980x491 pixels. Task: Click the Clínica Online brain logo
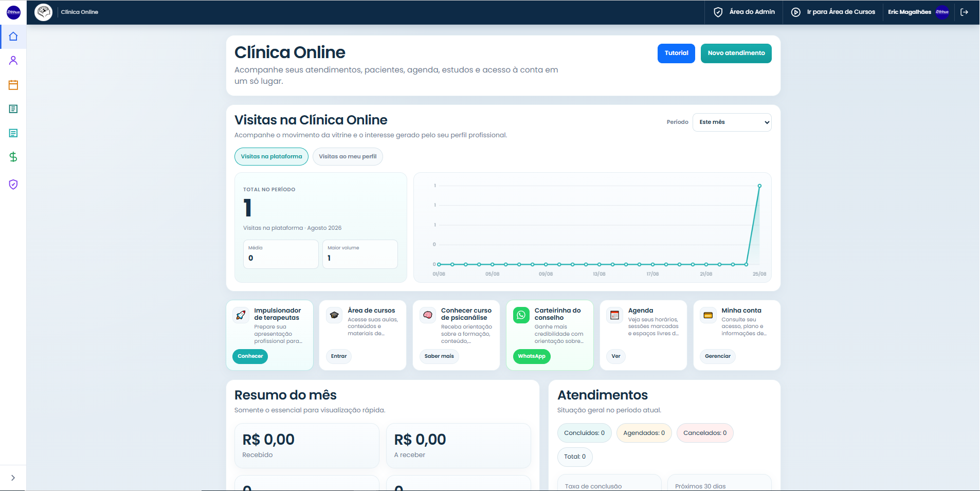44,12
